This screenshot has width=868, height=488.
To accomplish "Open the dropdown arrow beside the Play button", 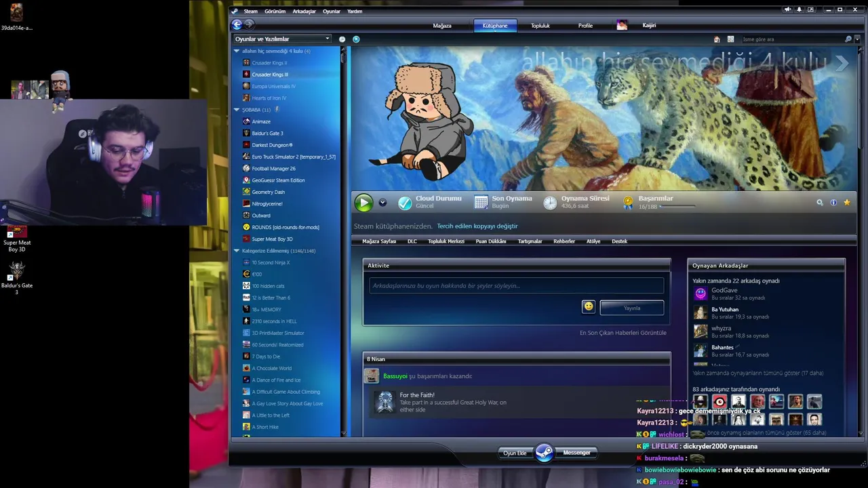I will pos(382,203).
